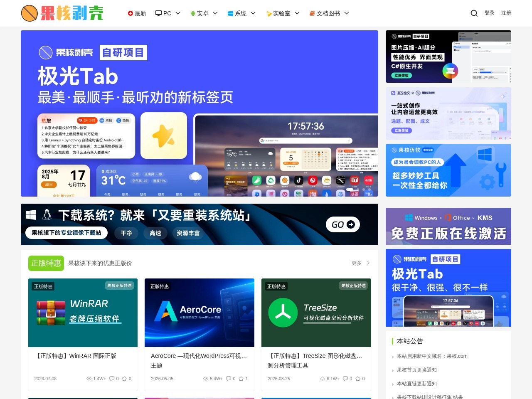
Task: Open the 最新 menu item
Action: click(137, 13)
